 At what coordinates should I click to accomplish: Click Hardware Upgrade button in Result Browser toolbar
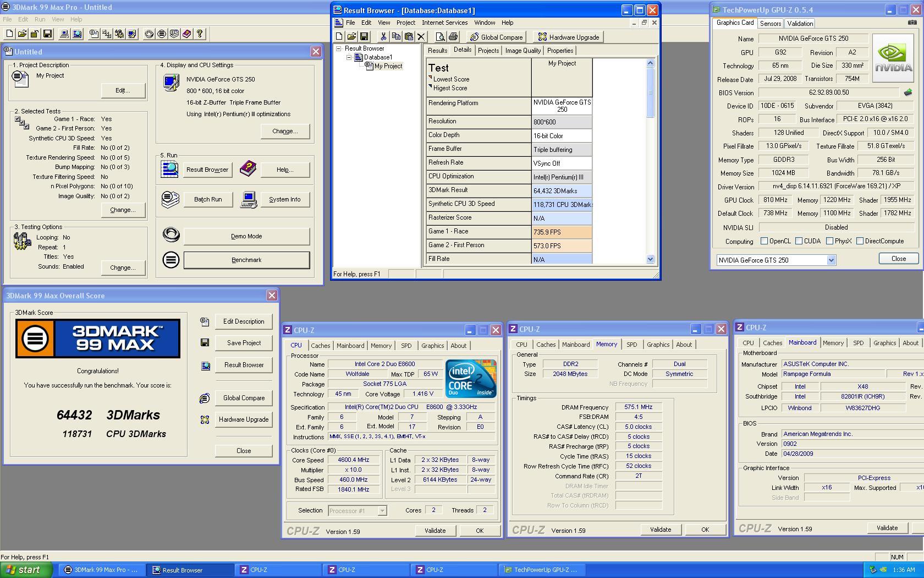[569, 37]
